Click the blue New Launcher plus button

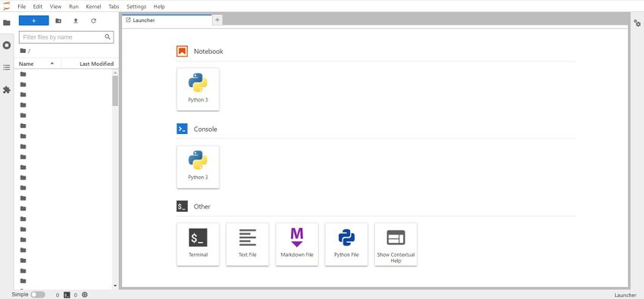click(33, 20)
